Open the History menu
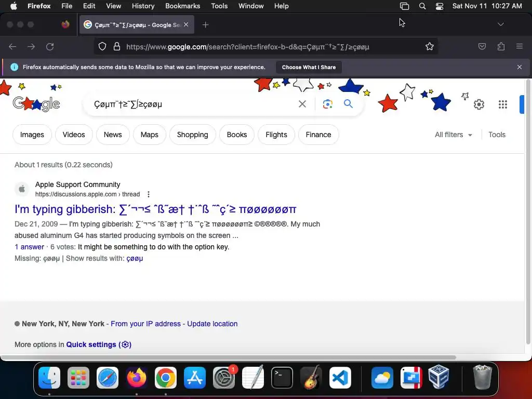 coord(143,6)
